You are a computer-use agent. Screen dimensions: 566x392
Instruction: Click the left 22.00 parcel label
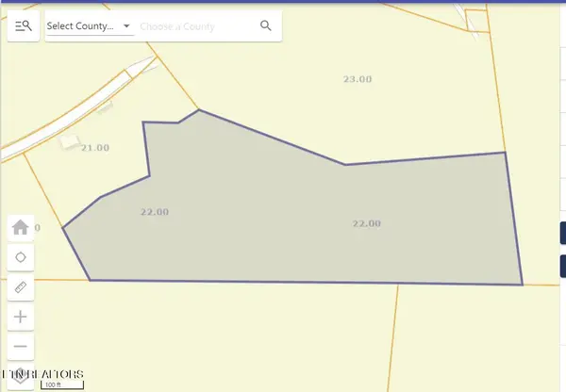click(154, 212)
